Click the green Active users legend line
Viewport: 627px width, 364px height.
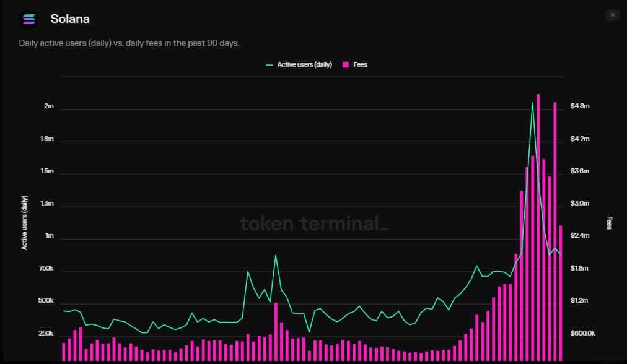pos(270,65)
